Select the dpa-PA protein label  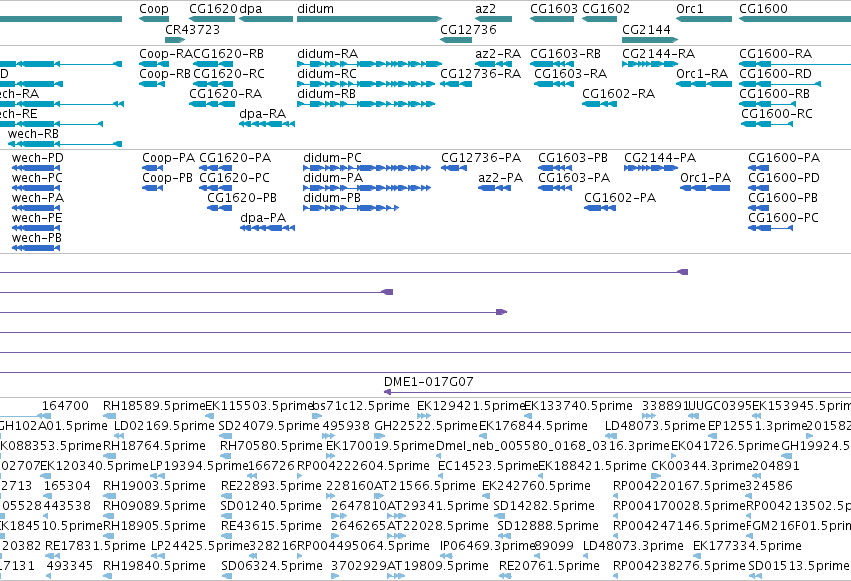[x=263, y=218]
